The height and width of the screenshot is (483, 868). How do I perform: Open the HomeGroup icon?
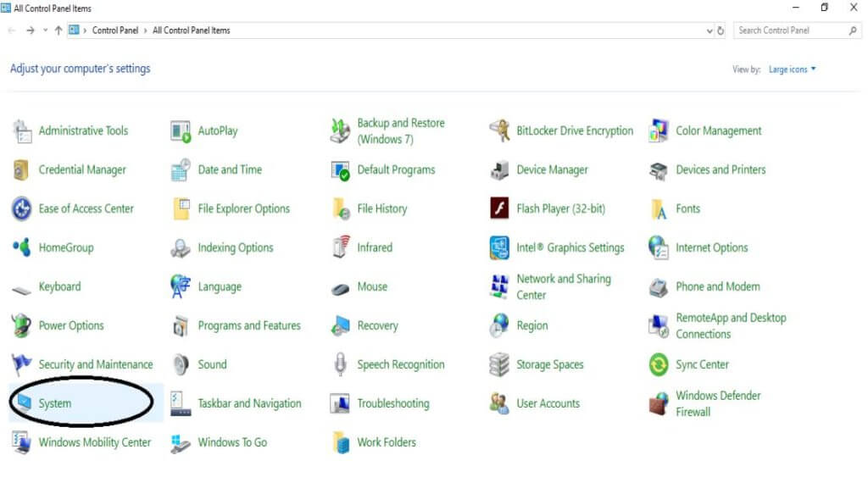click(22, 247)
